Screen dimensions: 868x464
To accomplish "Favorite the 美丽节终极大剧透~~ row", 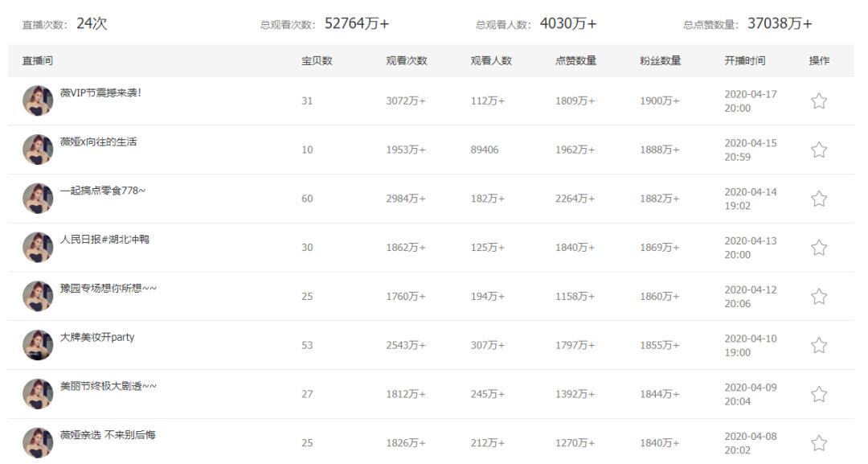I will point(819,394).
